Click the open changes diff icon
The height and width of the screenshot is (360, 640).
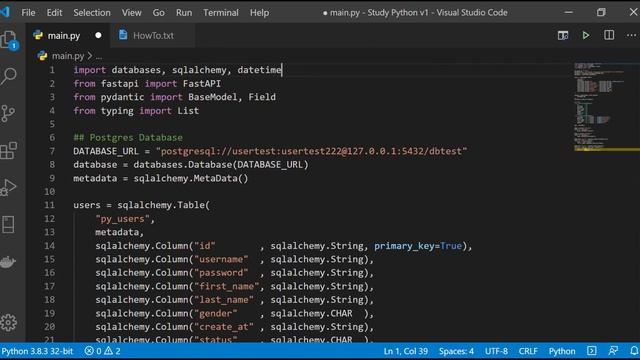[x=563, y=36]
